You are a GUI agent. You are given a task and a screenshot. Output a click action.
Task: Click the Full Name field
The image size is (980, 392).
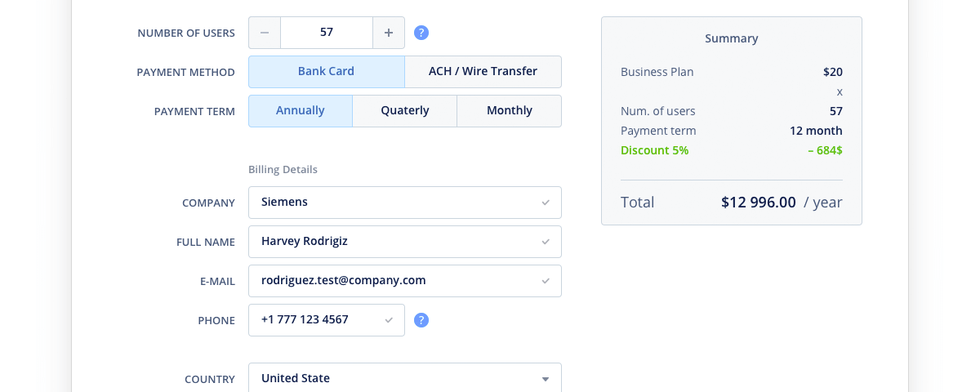pyautogui.click(x=392, y=242)
